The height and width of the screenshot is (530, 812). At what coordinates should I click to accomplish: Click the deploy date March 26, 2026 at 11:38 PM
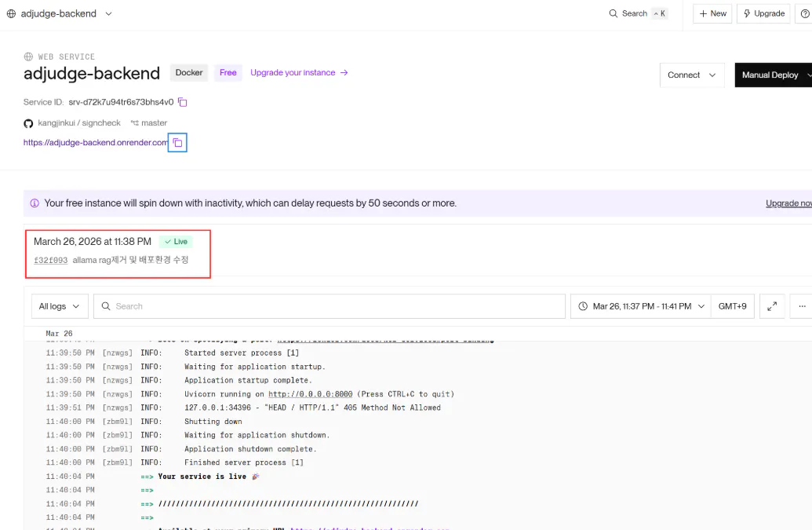tap(93, 241)
